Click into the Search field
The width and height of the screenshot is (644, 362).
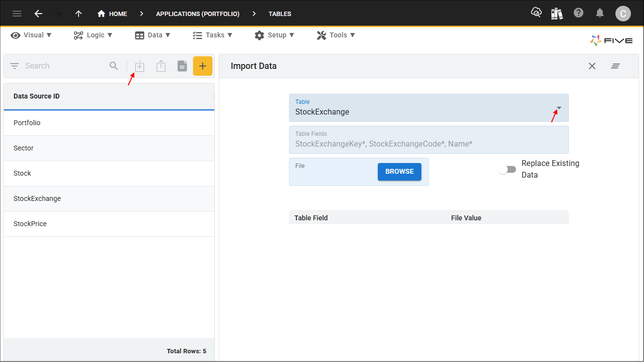tap(63, 66)
